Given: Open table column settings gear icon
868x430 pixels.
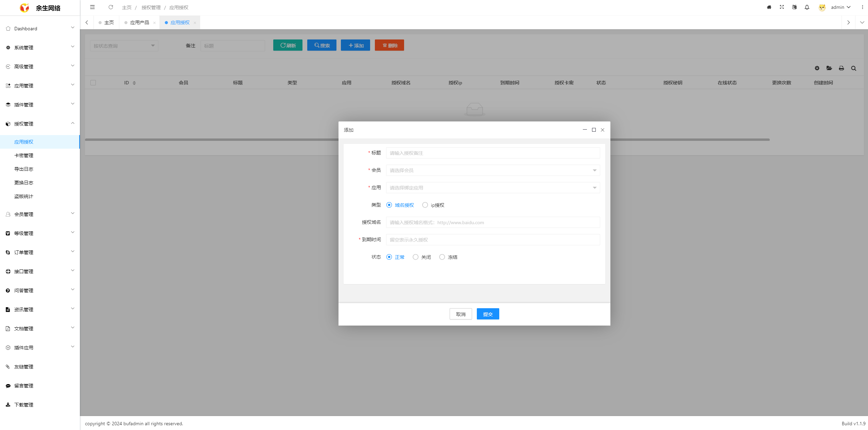Looking at the screenshot, I should tap(817, 68).
